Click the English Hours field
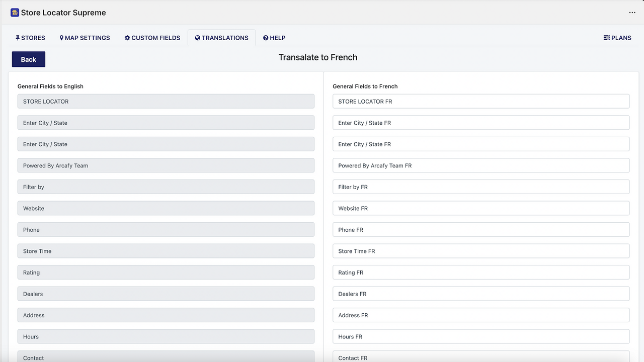Image resolution: width=644 pixels, height=362 pixels. [x=166, y=336]
